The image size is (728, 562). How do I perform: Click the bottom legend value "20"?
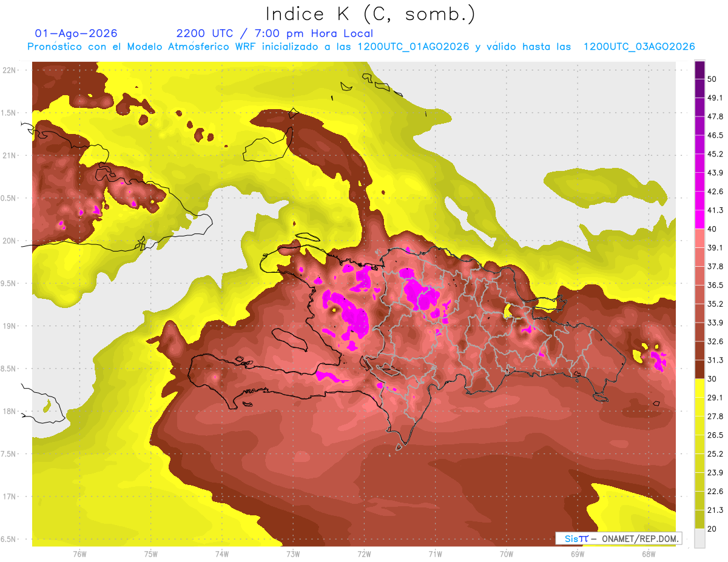[x=713, y=529]
